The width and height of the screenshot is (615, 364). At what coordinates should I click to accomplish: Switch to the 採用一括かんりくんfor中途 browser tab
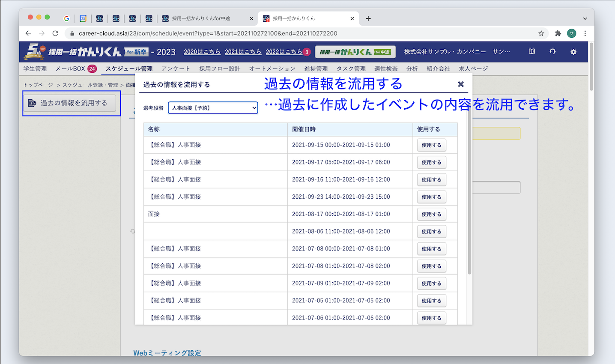(x=201, y=18)
